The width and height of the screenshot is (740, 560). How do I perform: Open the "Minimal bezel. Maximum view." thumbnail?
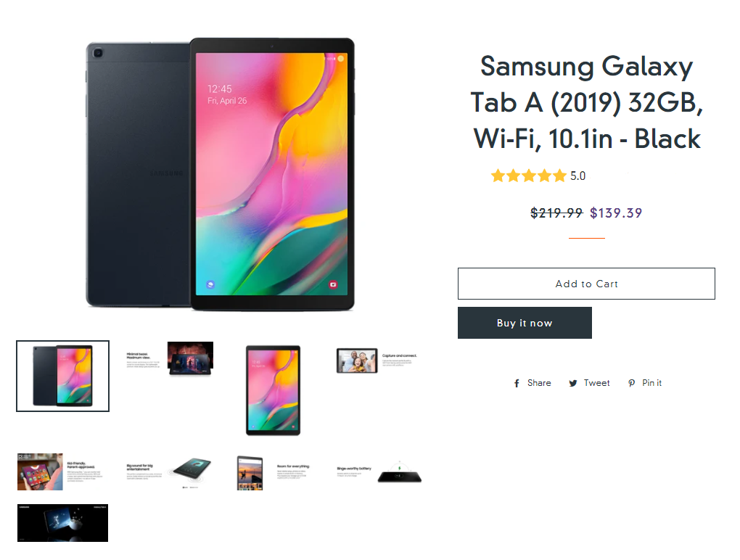(x=168, y=360)
